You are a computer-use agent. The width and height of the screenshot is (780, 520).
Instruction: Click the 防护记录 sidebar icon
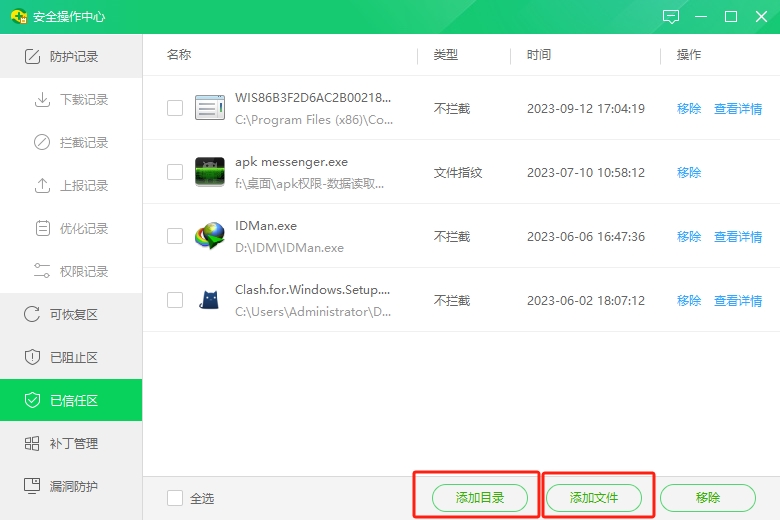tap(32, 57)
